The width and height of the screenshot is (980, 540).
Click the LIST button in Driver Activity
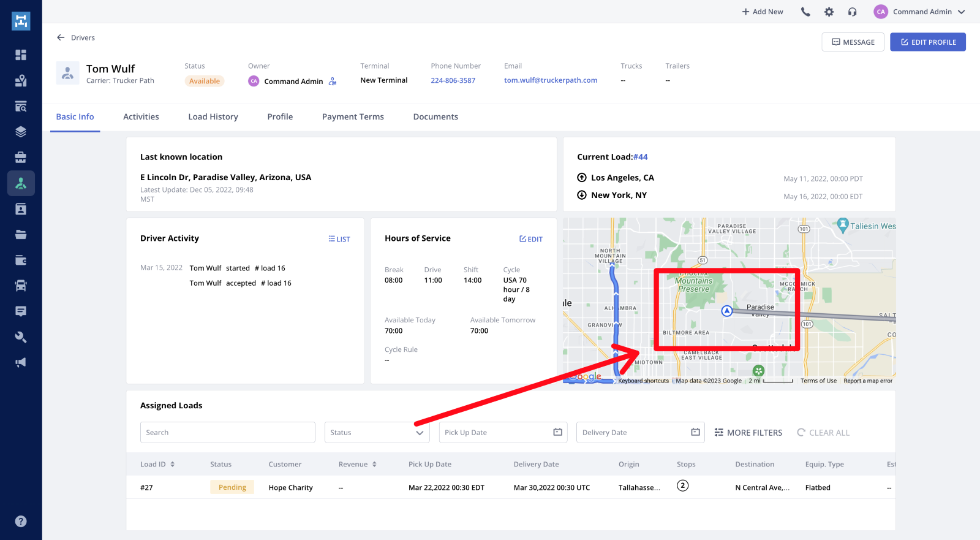(339, 239)
